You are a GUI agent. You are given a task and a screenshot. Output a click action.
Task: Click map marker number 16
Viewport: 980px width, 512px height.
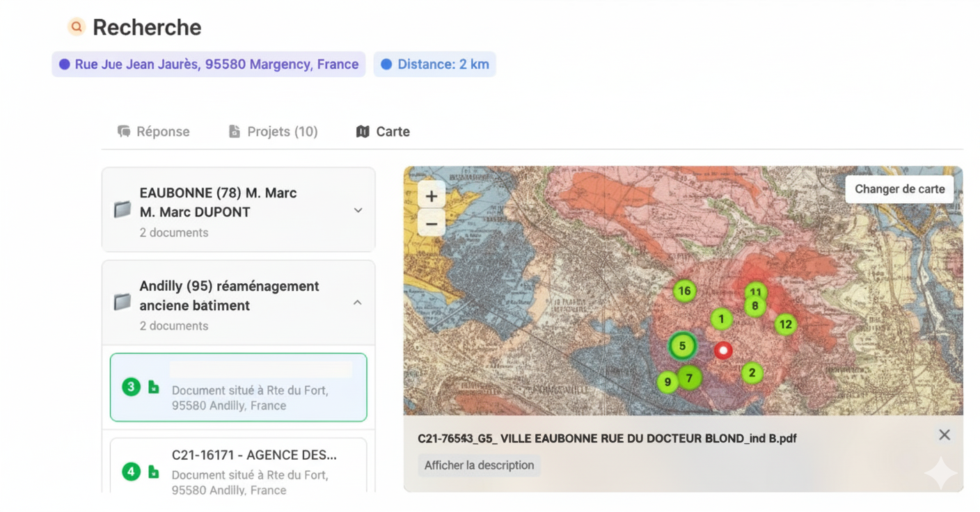(x=684, y=291)
